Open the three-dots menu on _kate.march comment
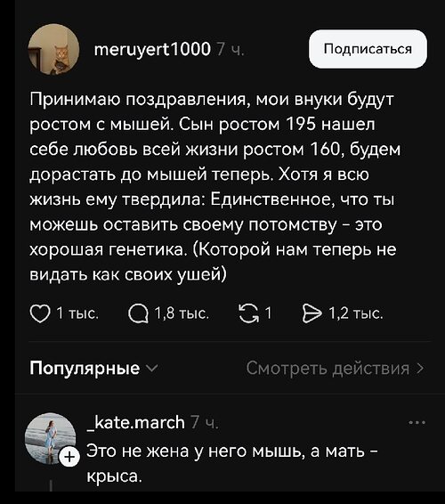The image size is (445, 504). pyautogui.click(x=417, y=422)
